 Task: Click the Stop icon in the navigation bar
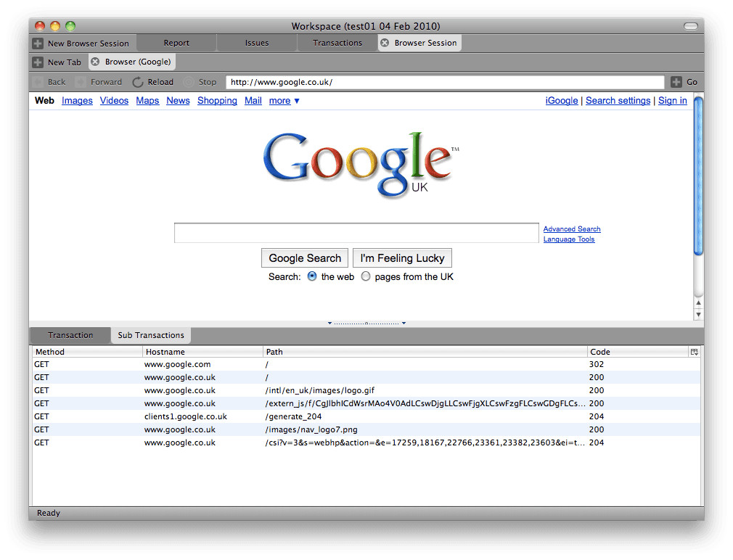(x=189, y=82)
